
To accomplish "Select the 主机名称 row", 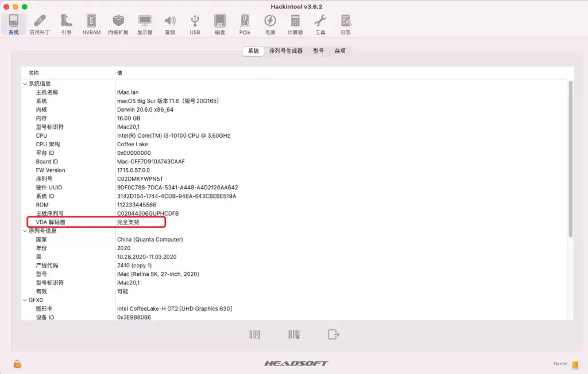I will pyautogui.click(x=295, y=92).
